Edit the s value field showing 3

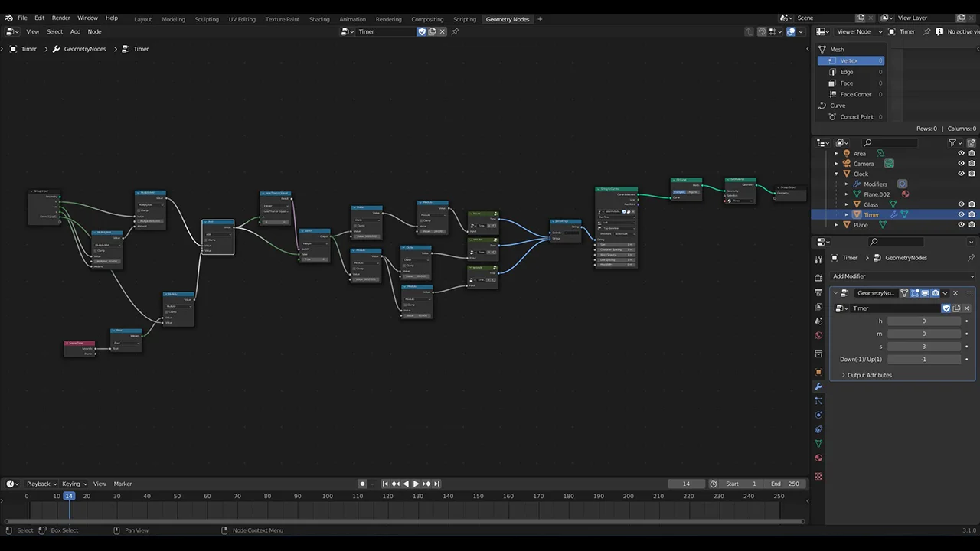pos(924,346)
